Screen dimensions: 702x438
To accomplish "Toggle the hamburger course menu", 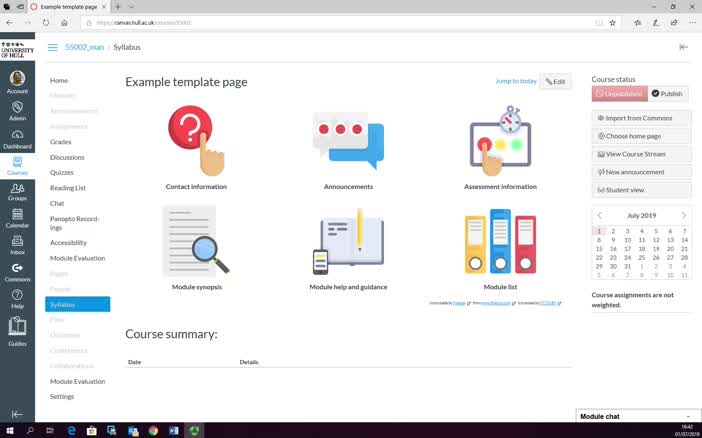I will point(52,47).
